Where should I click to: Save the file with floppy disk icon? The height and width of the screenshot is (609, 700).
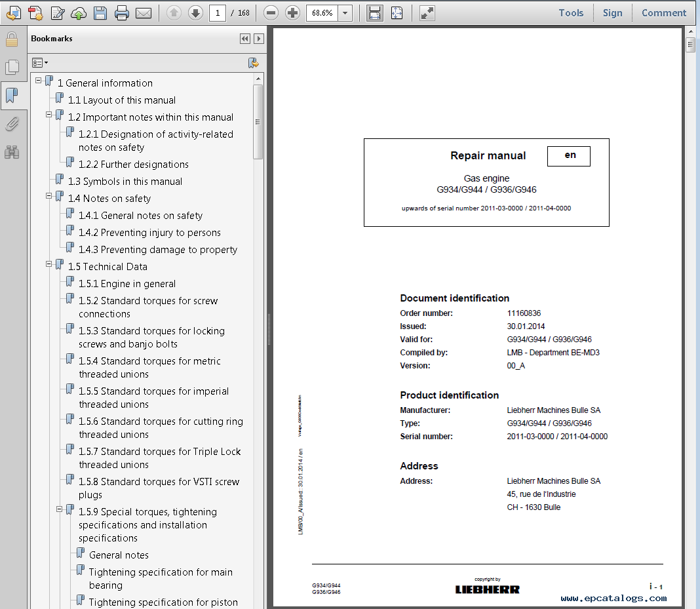click(x=100, y=13)
